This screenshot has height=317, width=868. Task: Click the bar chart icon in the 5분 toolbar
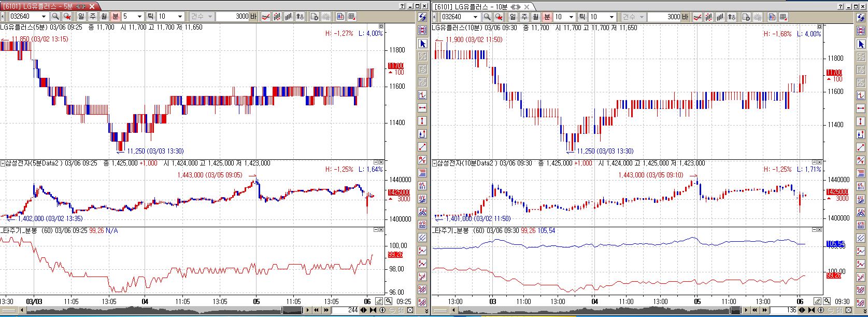(x=289, y=17)
